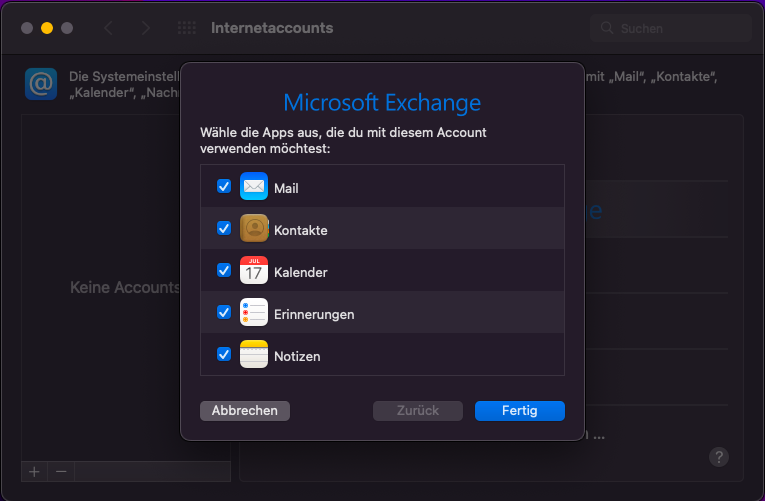Confirm with the Fertig button
The height and width of the screenshot is (501, 765).
pos(520,411)
